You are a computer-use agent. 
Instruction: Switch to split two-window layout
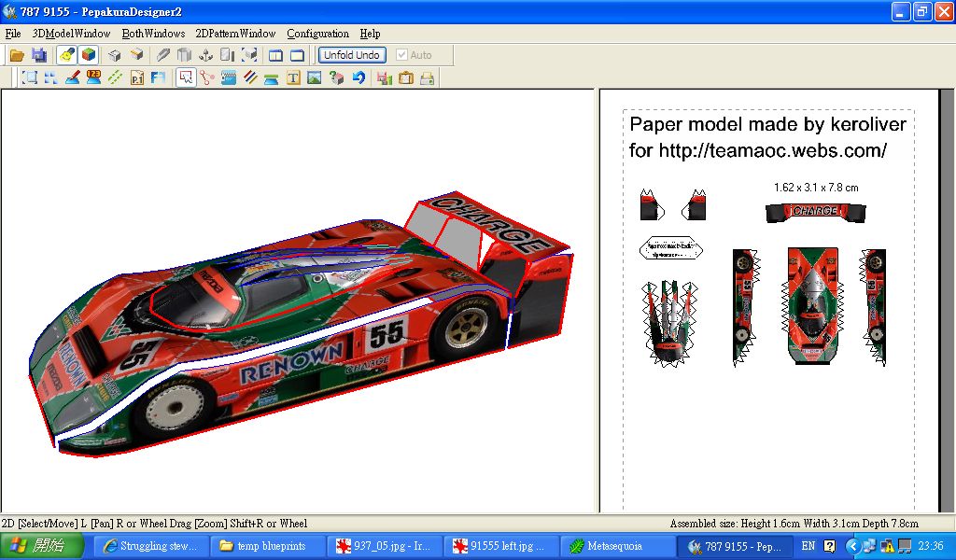(x=275, y=55)
